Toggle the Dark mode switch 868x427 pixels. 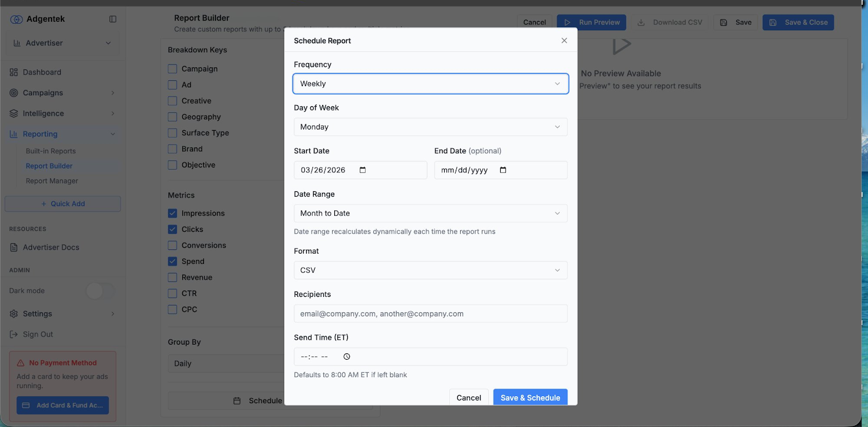[x=100, y=291]
